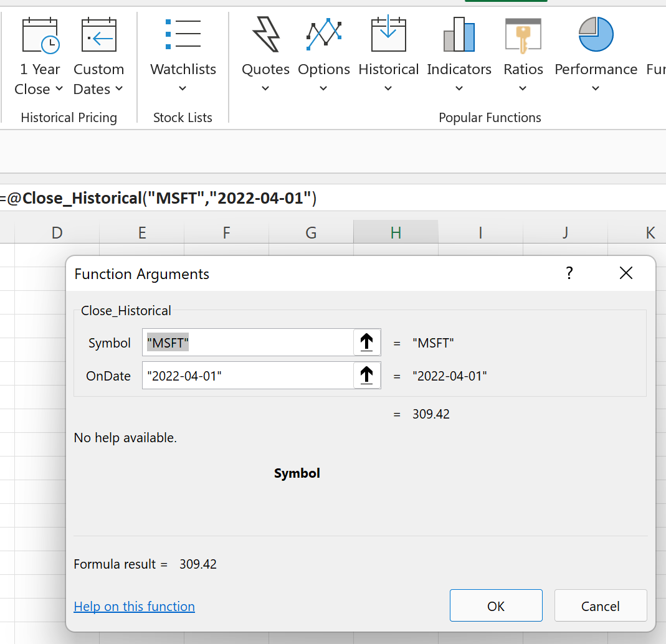666x644 pixels.
Task: Open the Watchlists list icon
Action: [x=183, y=34]
